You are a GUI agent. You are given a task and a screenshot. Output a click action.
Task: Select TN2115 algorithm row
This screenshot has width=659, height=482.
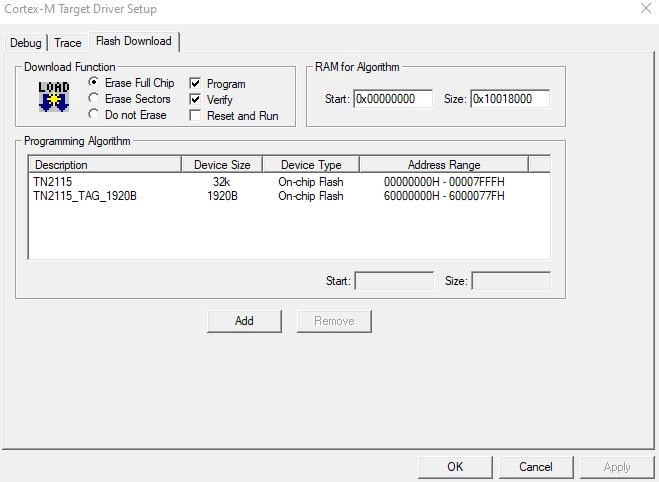pos(289,182)
